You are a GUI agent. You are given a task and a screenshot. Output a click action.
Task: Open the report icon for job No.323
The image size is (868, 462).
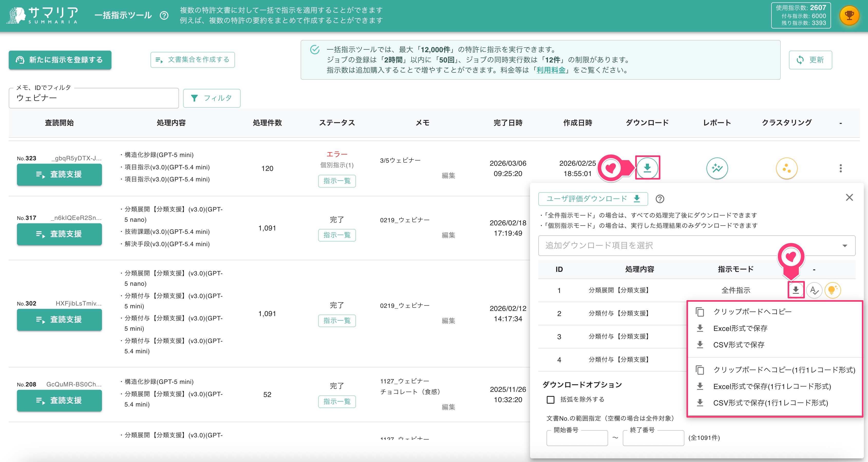pyautogui.click(x=717, y=168)
